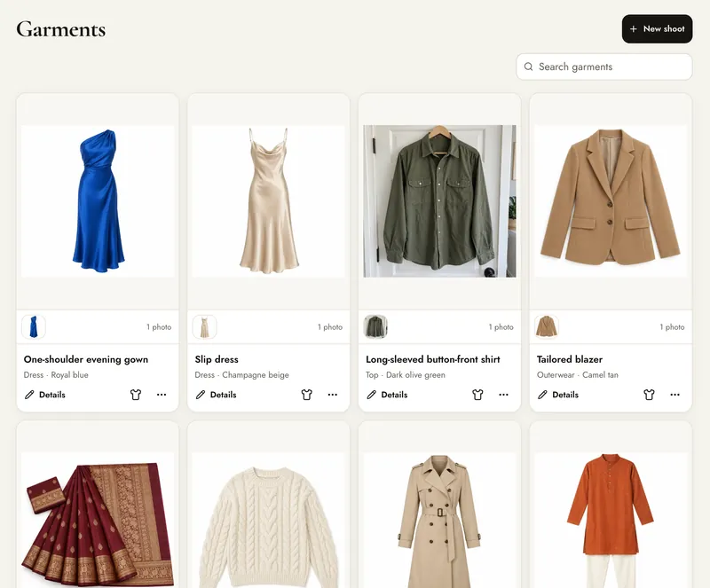This screenshot has width=710, height=588.
Task: Click the Garments page heading
Action: pyautogui.click(x=61, y=29)
